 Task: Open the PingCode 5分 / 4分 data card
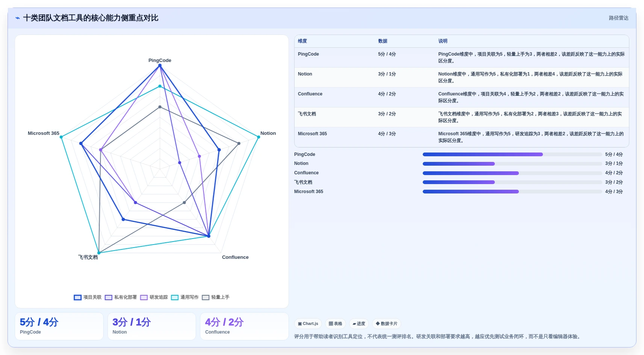click(x=59, y=326)
